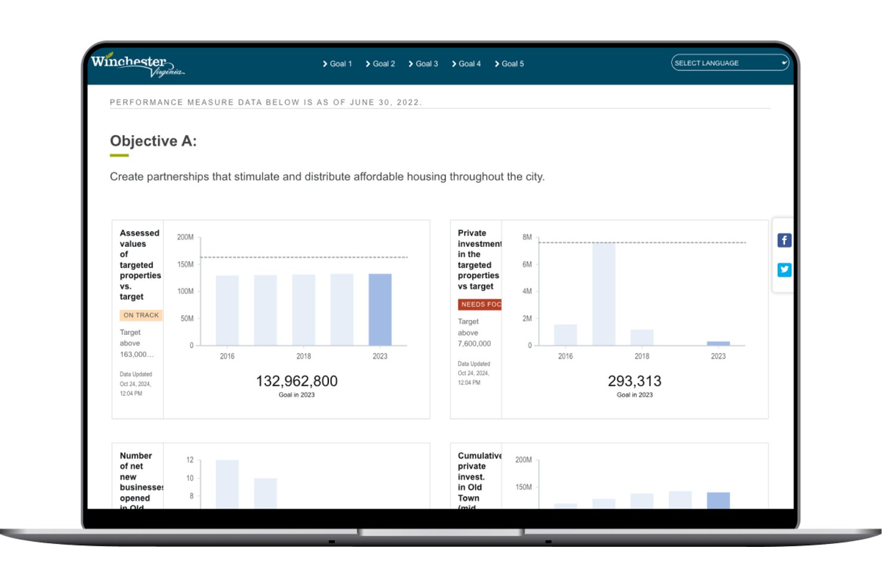The image size is (882, 588).
Task: Open the Goal 2 menu item
Action: (380, 64)
